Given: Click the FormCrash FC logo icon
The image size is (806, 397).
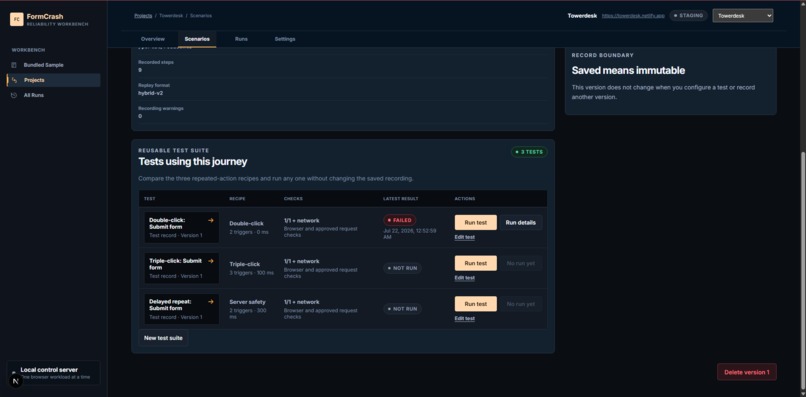Looking at the screenshot, I should (x=17, y=20).
